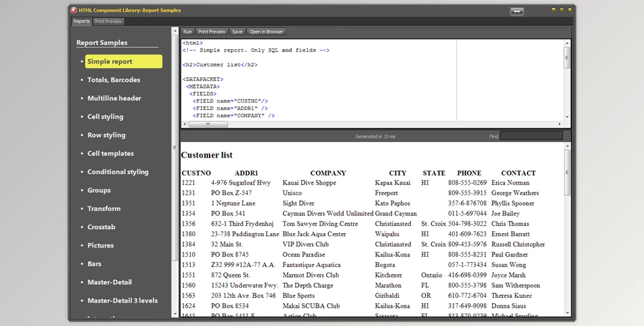Save the report with the Save button
The width and height of the screenshot is (644, 326).
pyautogui.click(x=237, y=31)
